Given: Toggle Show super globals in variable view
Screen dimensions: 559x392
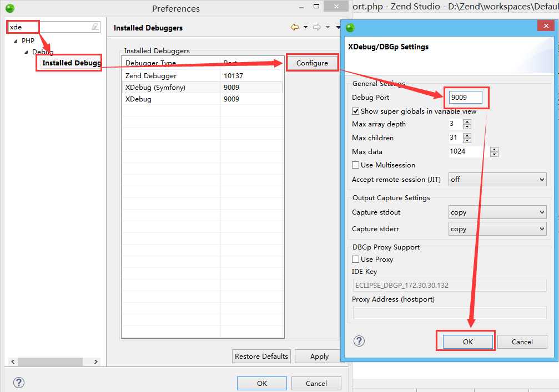Looking at the screenshot, I should click(x=355, y=111).
